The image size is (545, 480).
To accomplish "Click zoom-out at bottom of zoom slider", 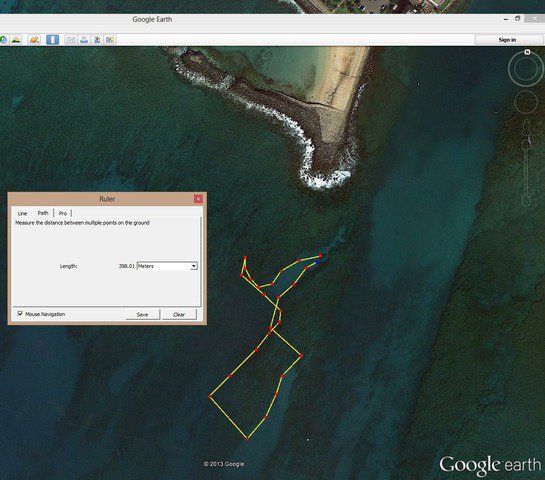I will pos(527,201).
